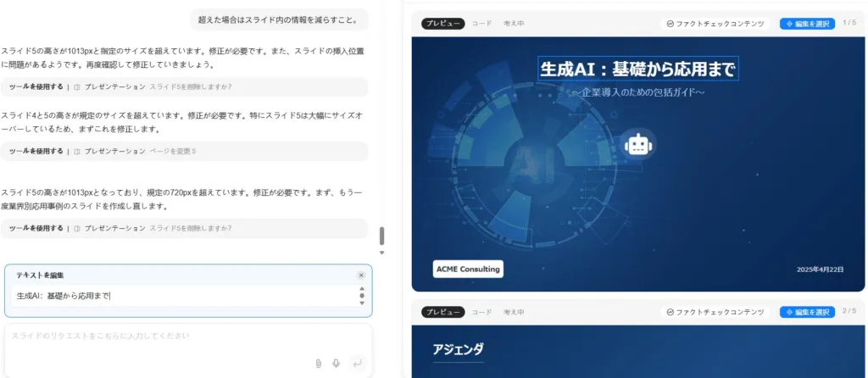Click the chat conversation scrollbar thumb
The image size is (868, 378).
[x=381, y=236]
